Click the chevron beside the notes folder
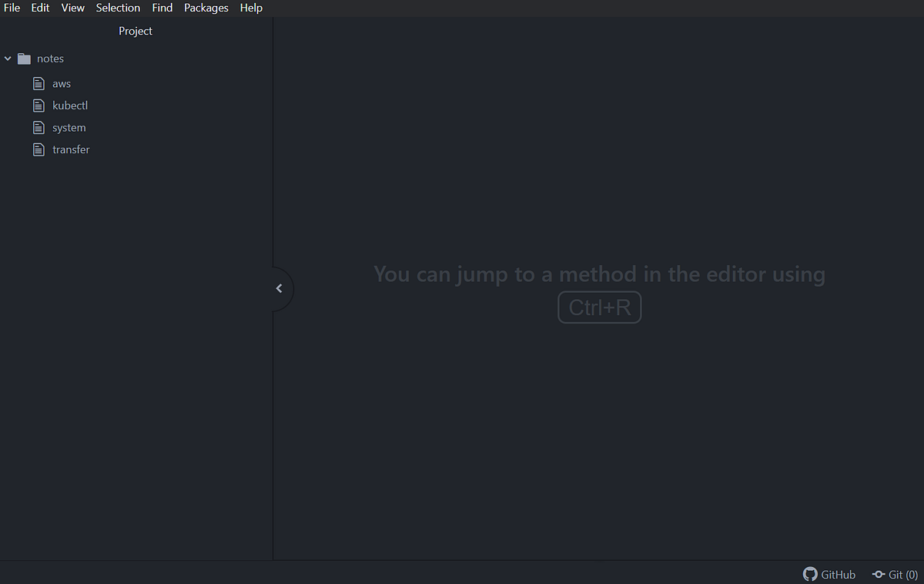924x584 pixels. [8, 58]
